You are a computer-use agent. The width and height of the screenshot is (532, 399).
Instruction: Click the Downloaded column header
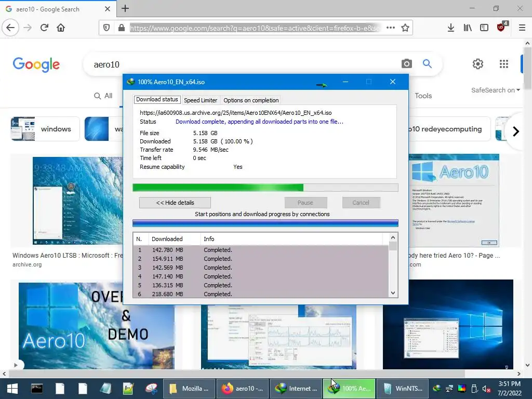pos(175,239)
